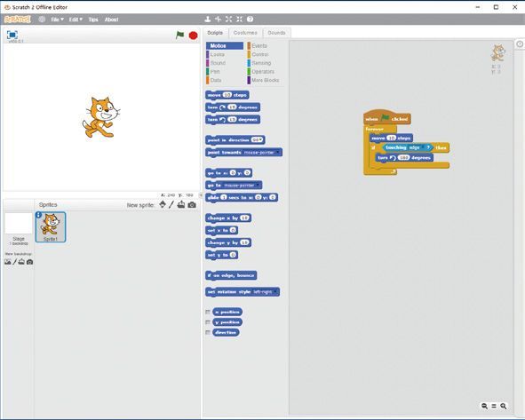Click the green flag to start
Viewport: 525px width, 420px height.
click(x=179, y=35)
